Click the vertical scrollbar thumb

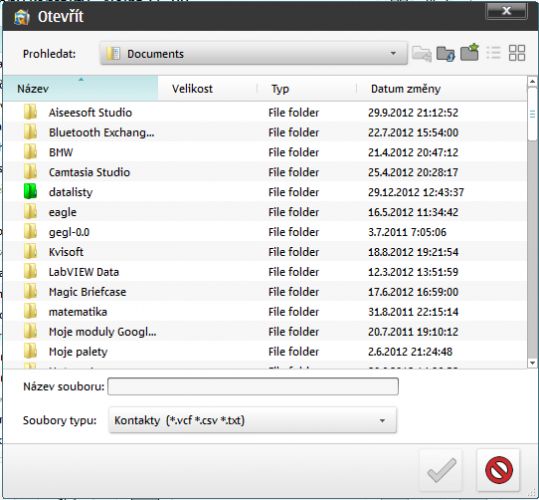pos(532,114)
